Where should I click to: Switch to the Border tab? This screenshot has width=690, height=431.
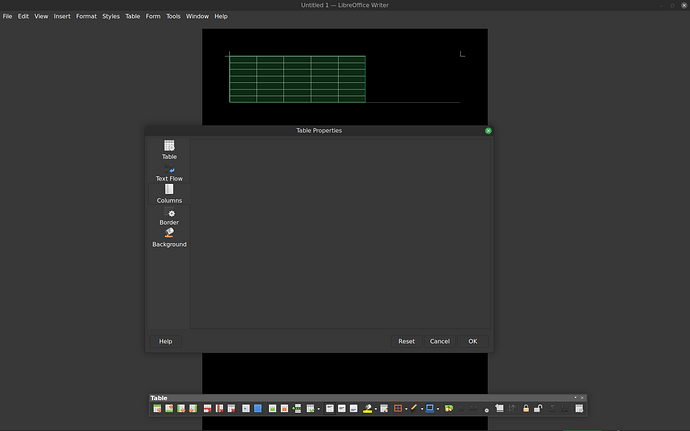[169, 216]
